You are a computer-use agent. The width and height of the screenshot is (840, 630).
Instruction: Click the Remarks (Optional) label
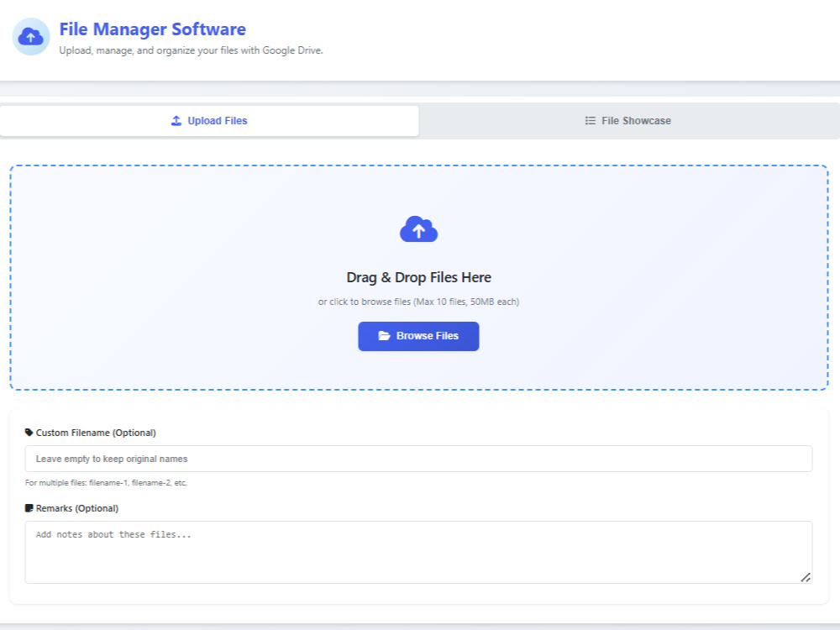click(77, 508)
